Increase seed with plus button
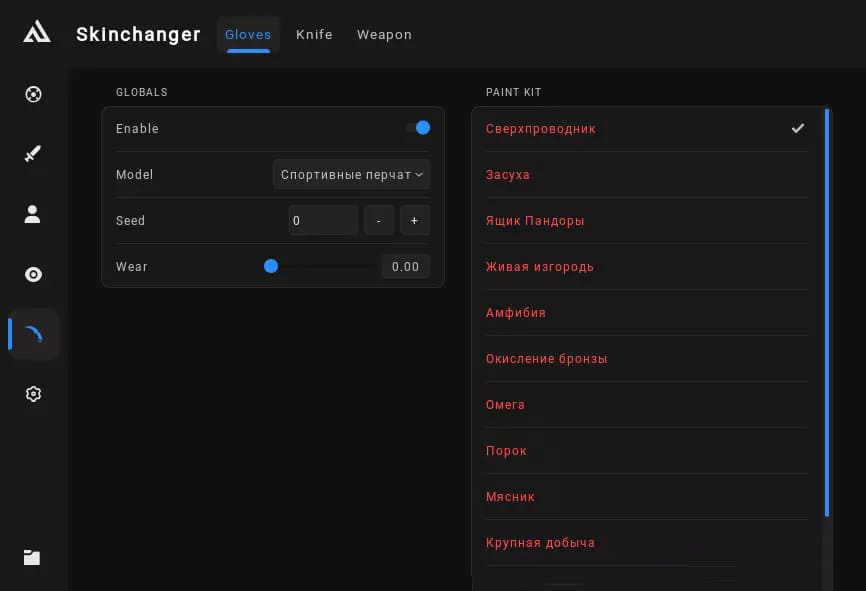Image resolution: width=866 pixels, height=591 pixels. click(x=415, y=220)
